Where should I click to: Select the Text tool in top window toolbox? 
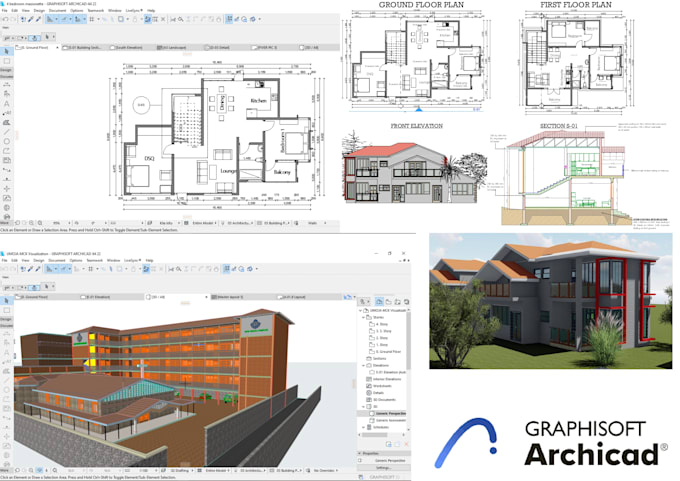(x=7, y=104)
